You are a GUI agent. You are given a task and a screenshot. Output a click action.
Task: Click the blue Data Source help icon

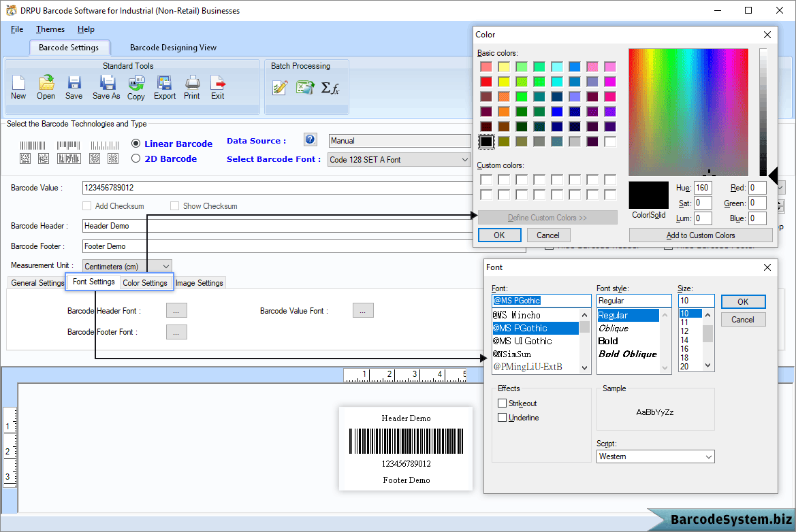coord(311,139)
